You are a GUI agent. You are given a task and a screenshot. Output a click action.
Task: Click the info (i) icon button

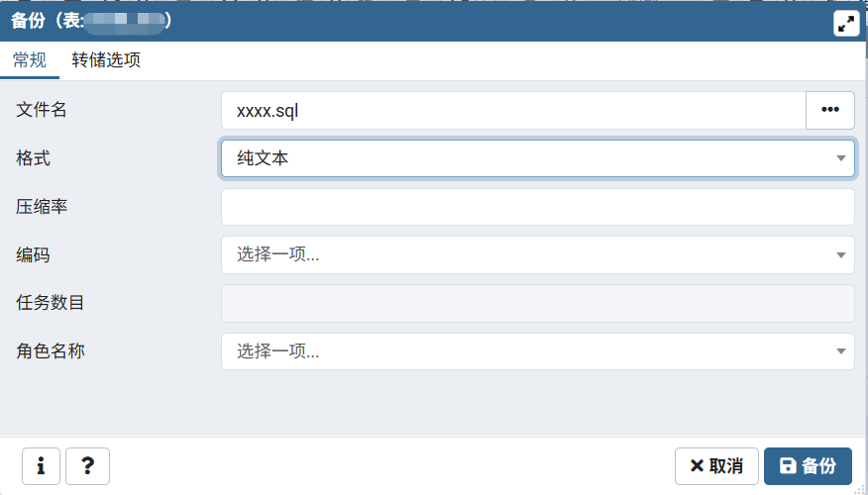[x=41, y=465]
